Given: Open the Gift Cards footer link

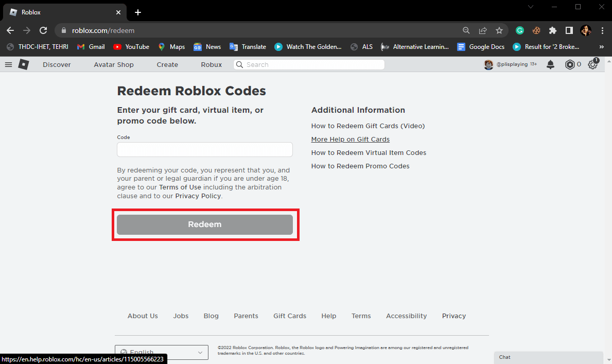Looking at the screenshot, I should pos(290,316).
